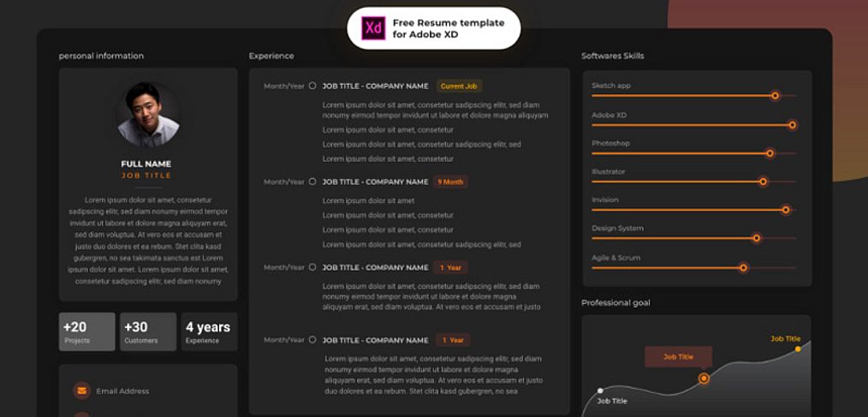Click the Adobe XD skill slider handle
The image size is (868, 417).
(792, 125)
